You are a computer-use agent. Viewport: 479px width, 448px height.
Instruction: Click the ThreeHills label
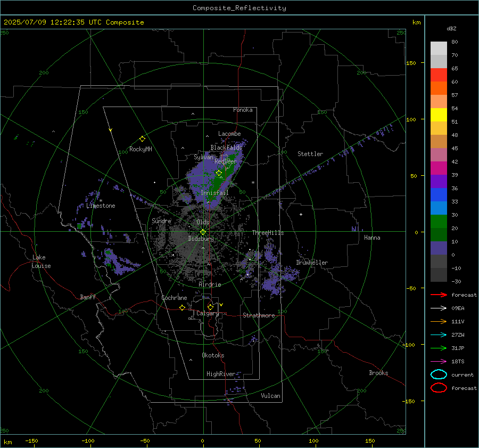coord(268,233)
